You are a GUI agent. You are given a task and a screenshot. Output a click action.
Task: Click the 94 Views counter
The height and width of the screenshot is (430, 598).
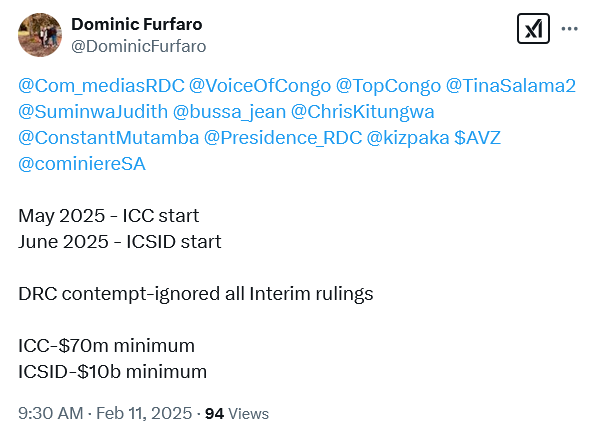coord(237,414)
